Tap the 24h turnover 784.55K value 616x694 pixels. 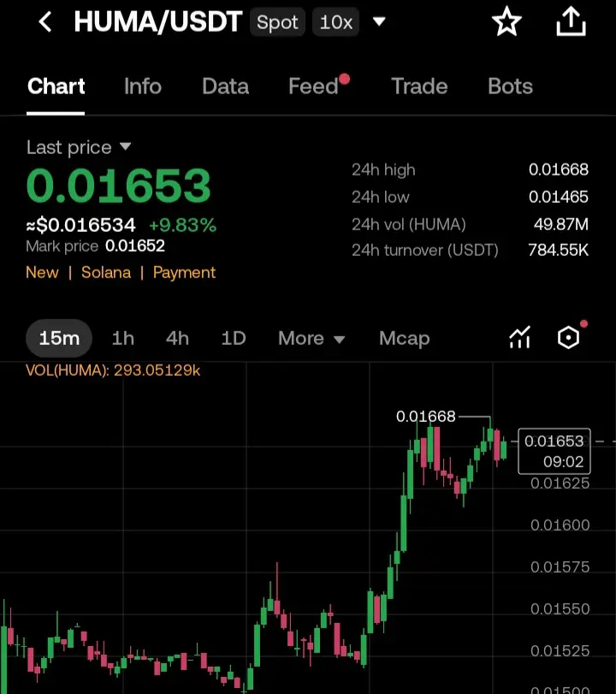pyautogui.click(x=559, y=251)
